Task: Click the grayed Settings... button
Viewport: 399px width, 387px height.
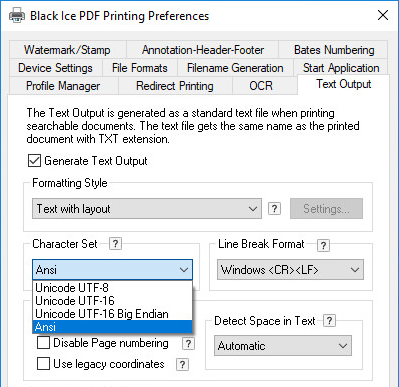Action: tap(326, 209)
